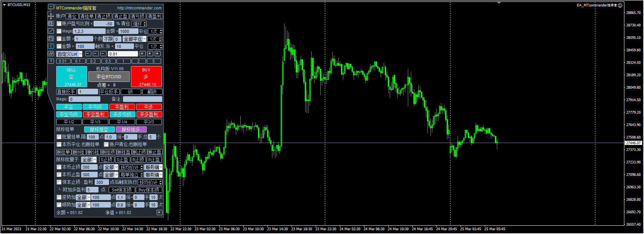Click the Sell保本损 button
This screenshot has width=644, height=234.
[122, 190]
